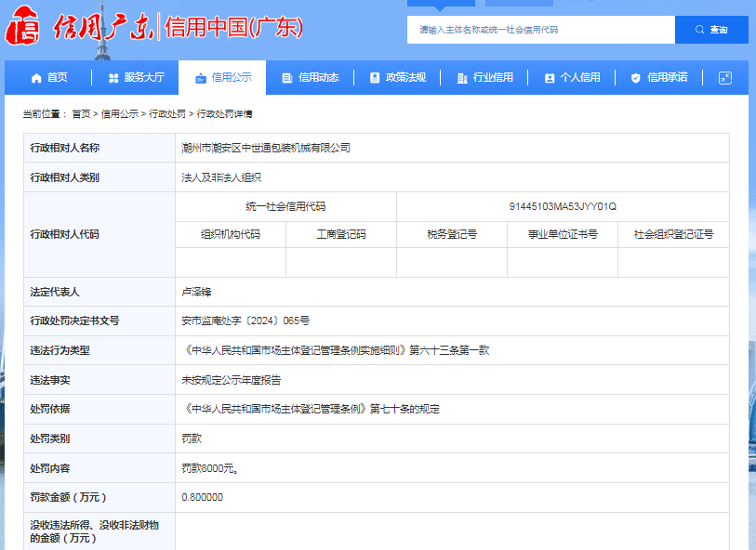
Task: Click the 罚款 value in 处罚类别 row
Action: 192,439
